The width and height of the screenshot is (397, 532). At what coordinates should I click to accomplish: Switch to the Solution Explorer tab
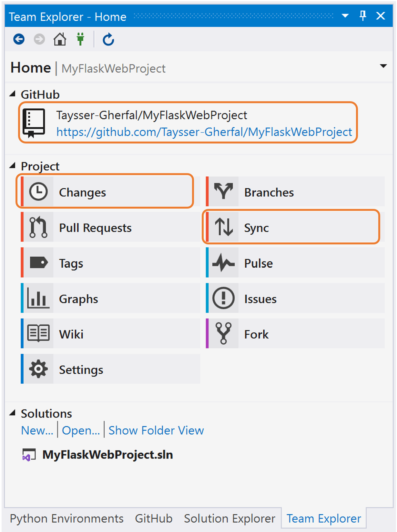pos(229,518)
